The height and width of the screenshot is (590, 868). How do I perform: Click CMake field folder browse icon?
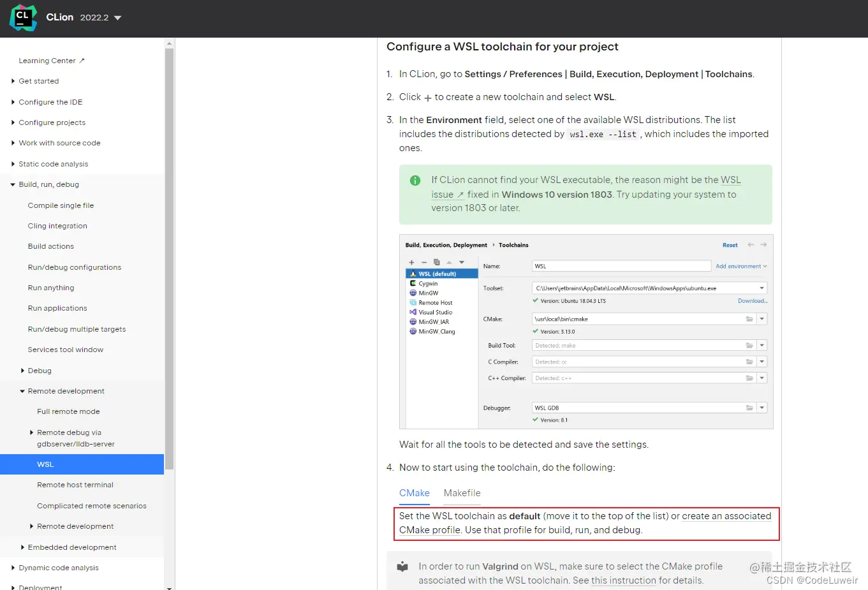[x=749, y=319]
